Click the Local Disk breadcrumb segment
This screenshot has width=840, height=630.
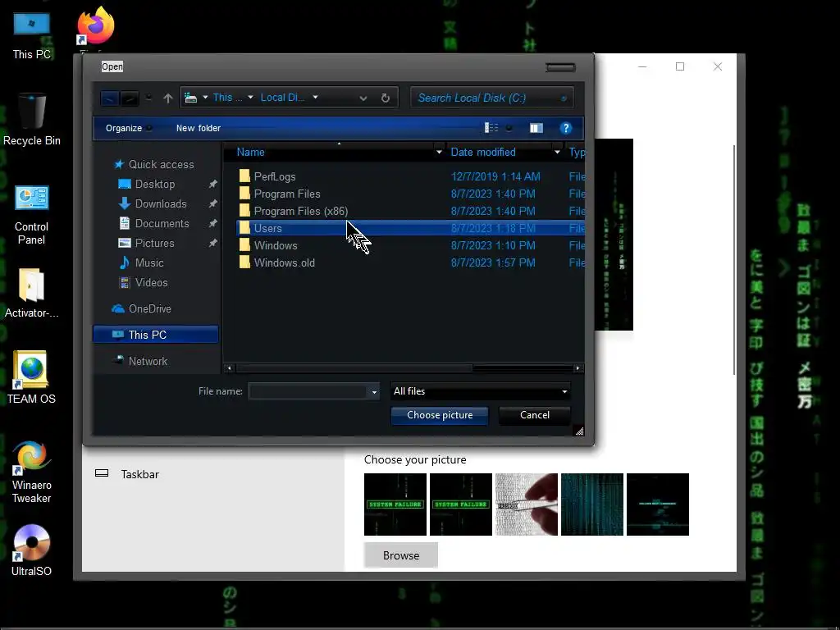[x=282, y=98]
